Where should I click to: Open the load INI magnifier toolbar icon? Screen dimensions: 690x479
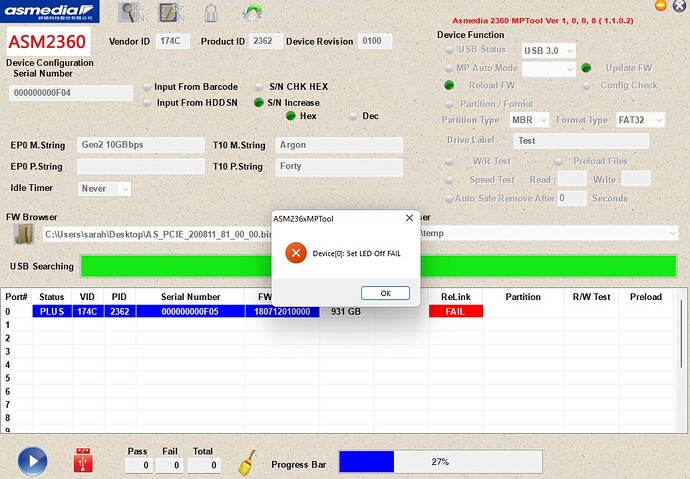[x=130, y=12]
